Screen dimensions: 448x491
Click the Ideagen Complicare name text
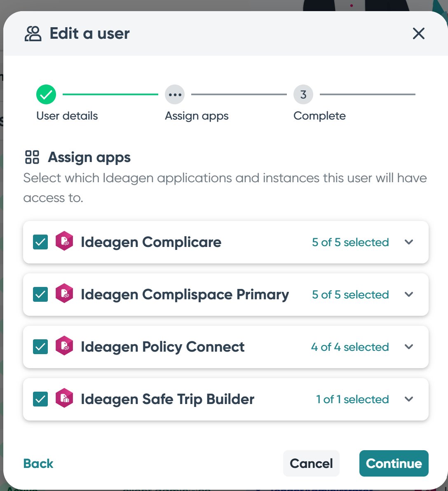pyautogui.click(x=151, y=242)
